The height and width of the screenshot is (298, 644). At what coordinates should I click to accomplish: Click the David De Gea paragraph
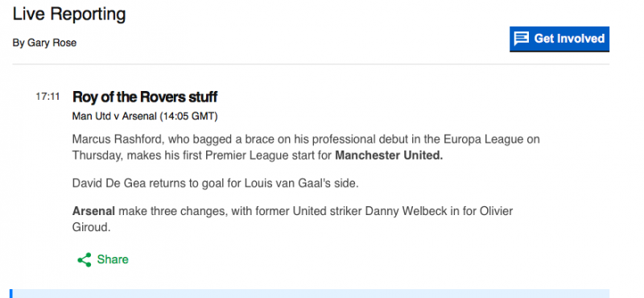[x=216, y=184]
